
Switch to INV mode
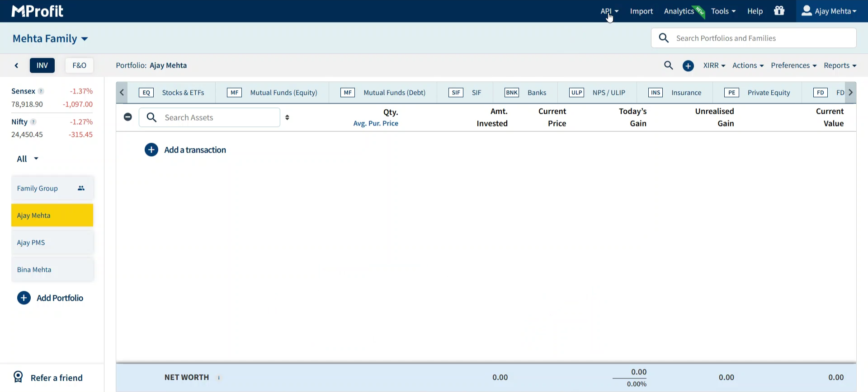click(42, 65)
